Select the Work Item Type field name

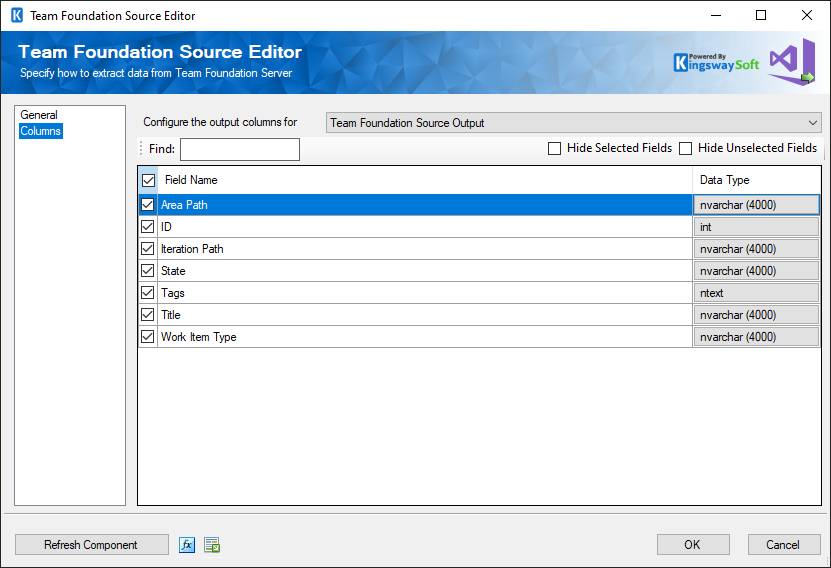tap(198, 337)
